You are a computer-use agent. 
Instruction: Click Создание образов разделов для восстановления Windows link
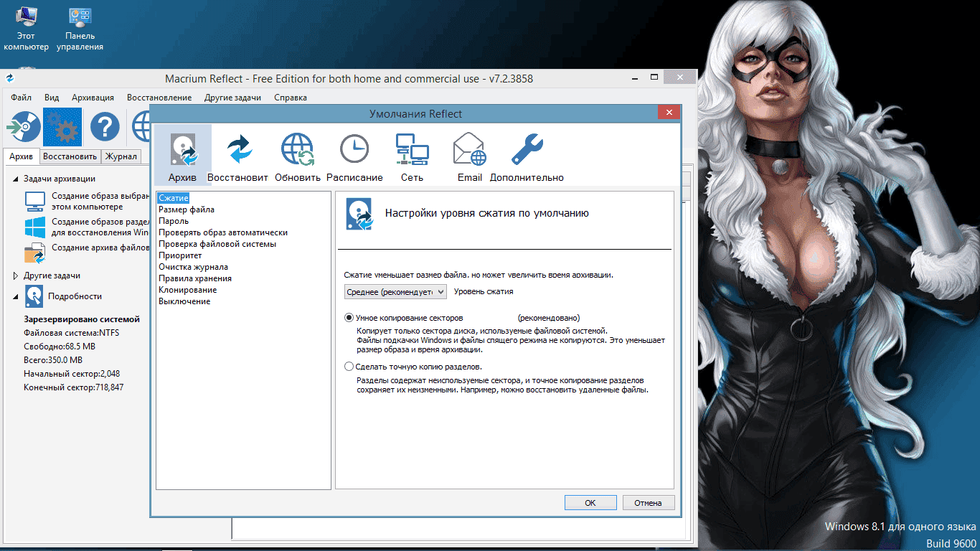[x=100, y=227]
